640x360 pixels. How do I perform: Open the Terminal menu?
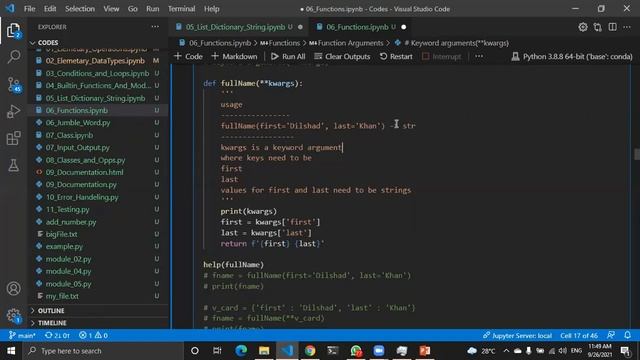182,9
